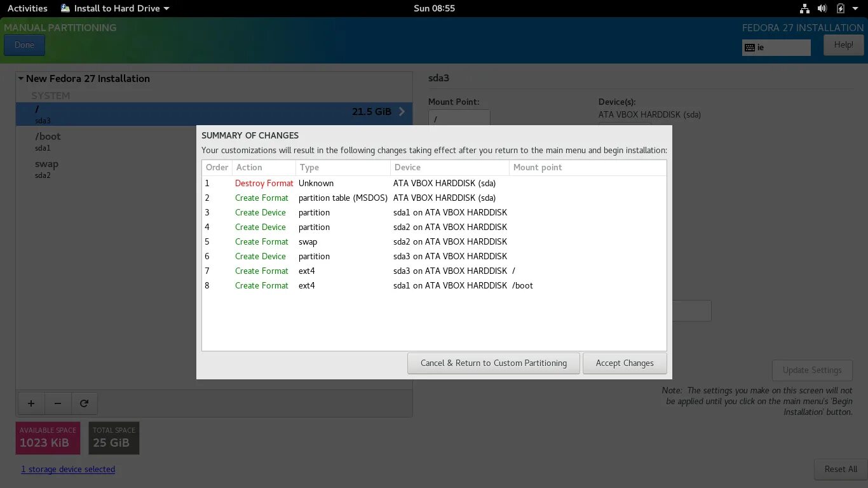
Task: Open the network icon in the top bar
Action: pyautogui.click(x=804, y=8)
